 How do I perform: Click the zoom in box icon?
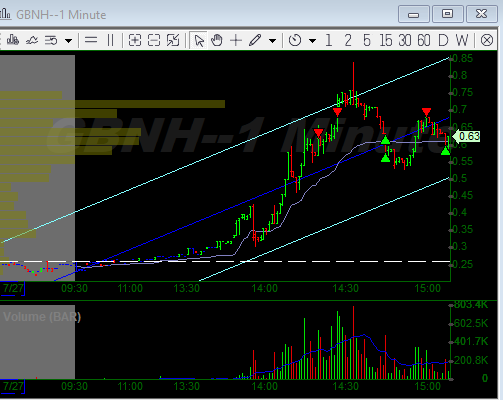coord(135,40)
